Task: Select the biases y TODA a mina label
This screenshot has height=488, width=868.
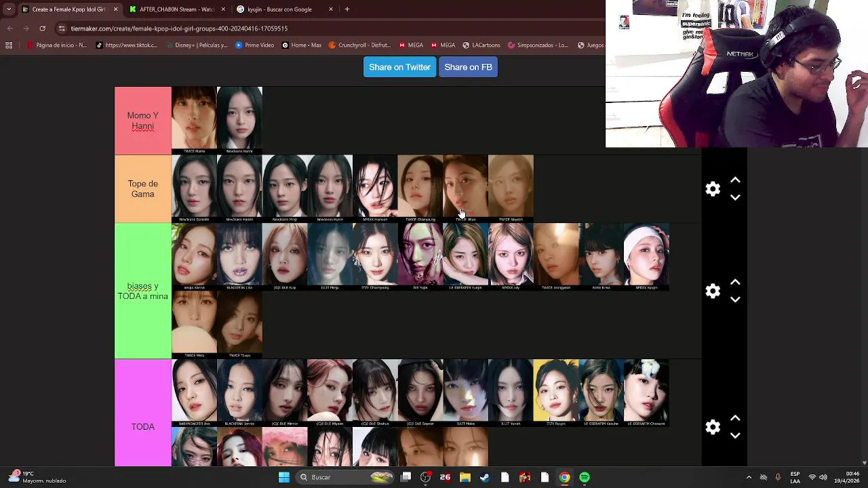Action: (143, 291)
